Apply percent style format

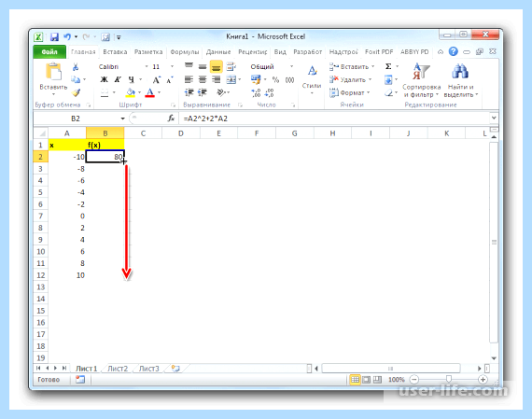[276, 79]
